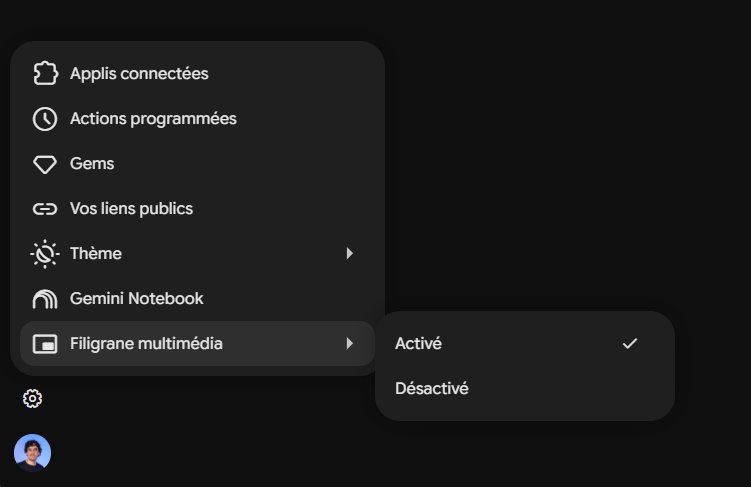Screen dimensions: 751x487
Task: Open the Gems menu entry
Action: 197,163
